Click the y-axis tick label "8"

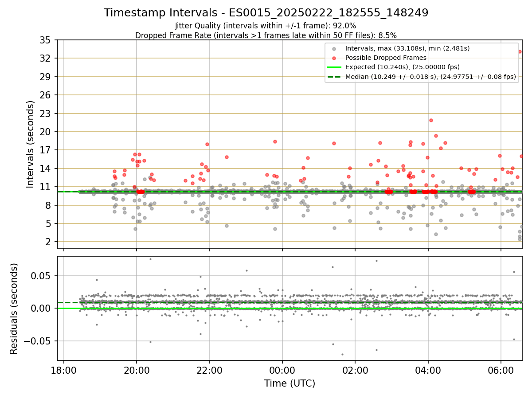click(x=48, y=205)
